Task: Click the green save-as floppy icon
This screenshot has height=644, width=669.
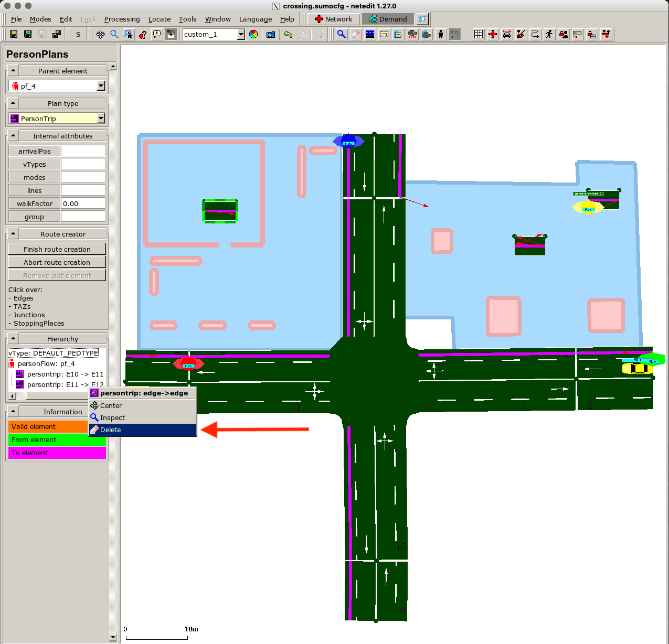Action: [28, 34]
